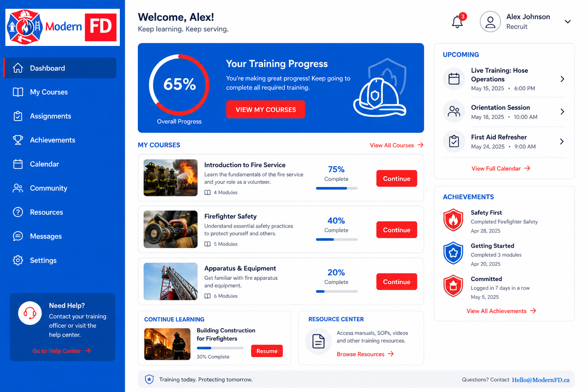Click the VIEW MY COURSES button
Viewport: 588px width, 392px height.
click(x=266, y=109)
